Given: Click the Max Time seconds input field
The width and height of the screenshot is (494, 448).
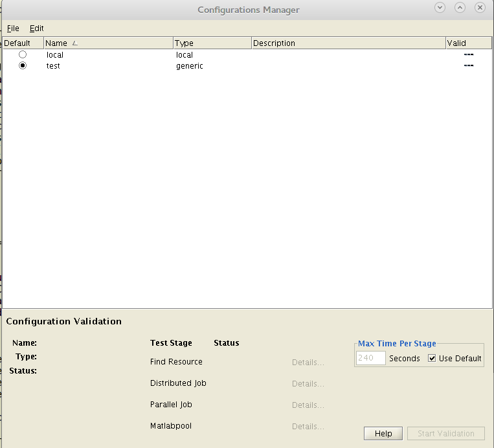Looking at the screenshot, I should click(x=371, y=358).
